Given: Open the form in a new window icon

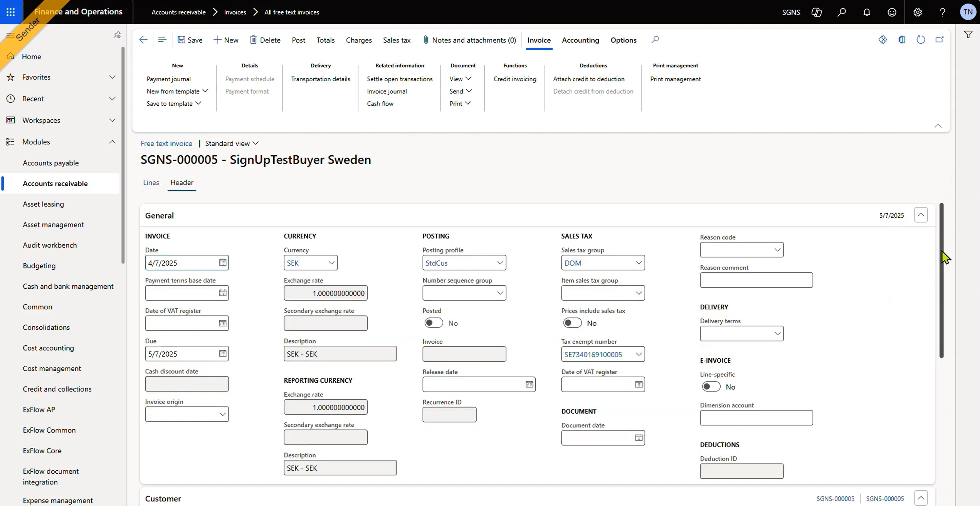Looking at the screenshot, I should point(940,40).
